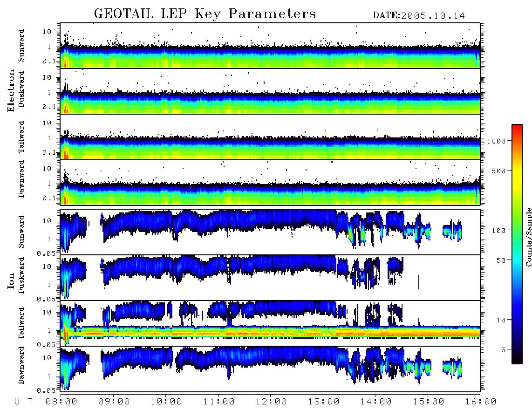Click 0.1 tick of Electron Duskward panel
Image resolution: width=532 pixels, height=410 pixels.
[49, 107]
